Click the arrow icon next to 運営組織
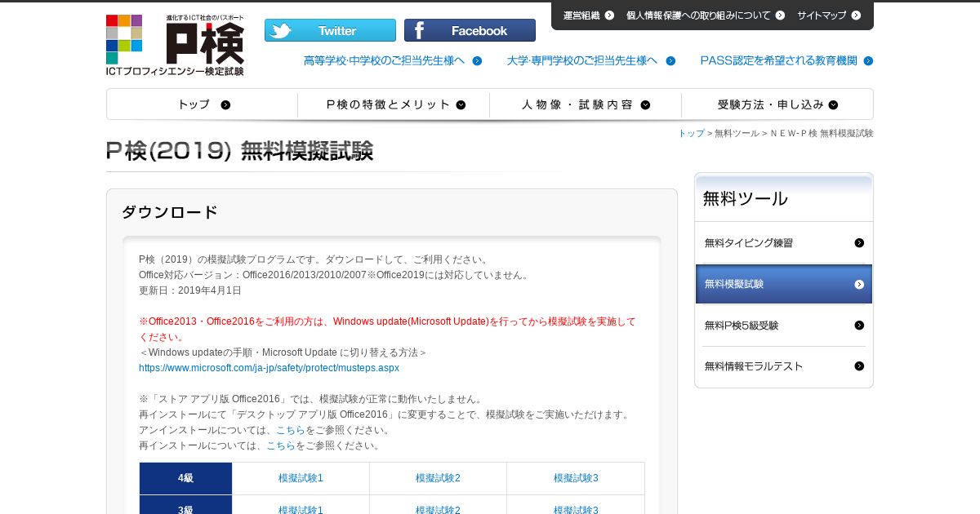 [609, 15]
